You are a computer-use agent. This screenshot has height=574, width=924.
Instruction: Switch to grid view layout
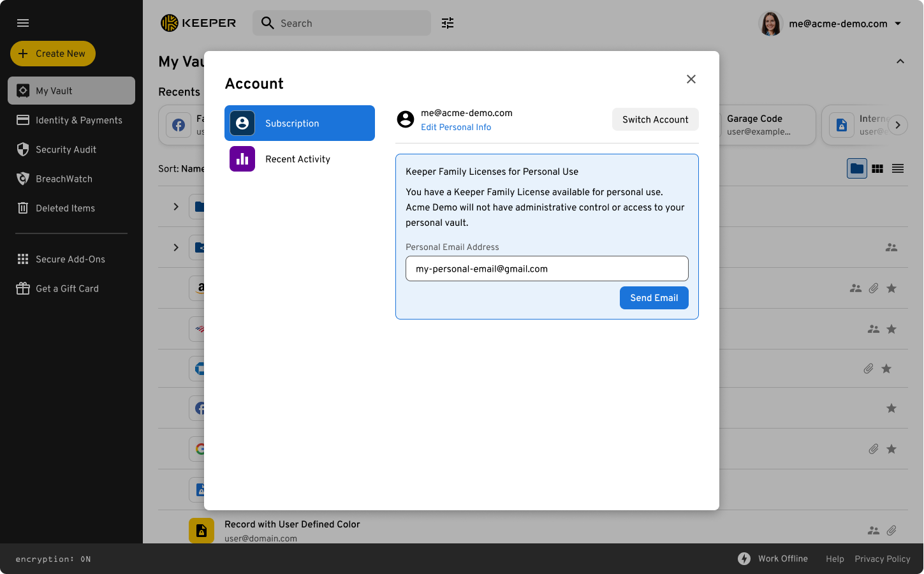[x=877, y=168]
